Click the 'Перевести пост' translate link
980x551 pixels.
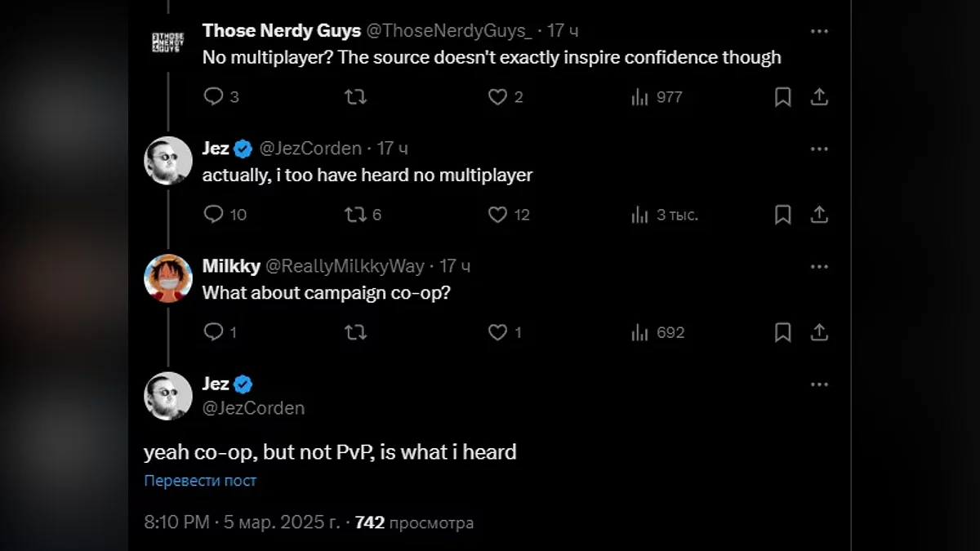click(x=200, y=481)
